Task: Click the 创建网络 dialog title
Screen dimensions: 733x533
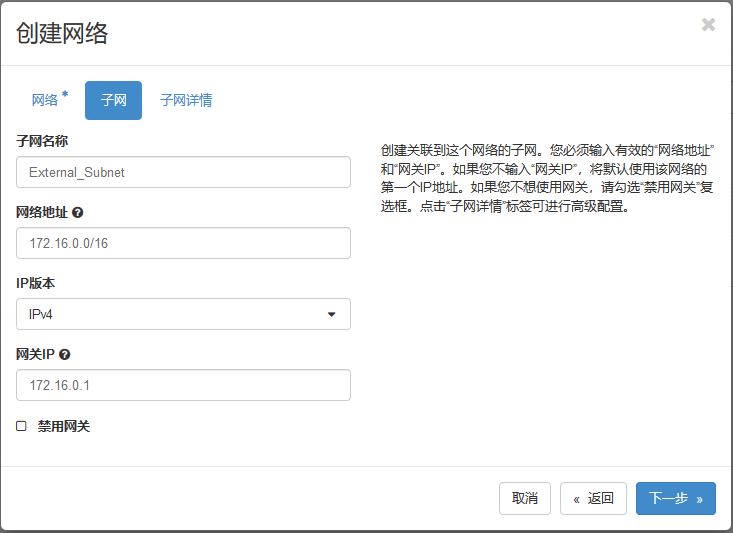Action: point(62,33)
